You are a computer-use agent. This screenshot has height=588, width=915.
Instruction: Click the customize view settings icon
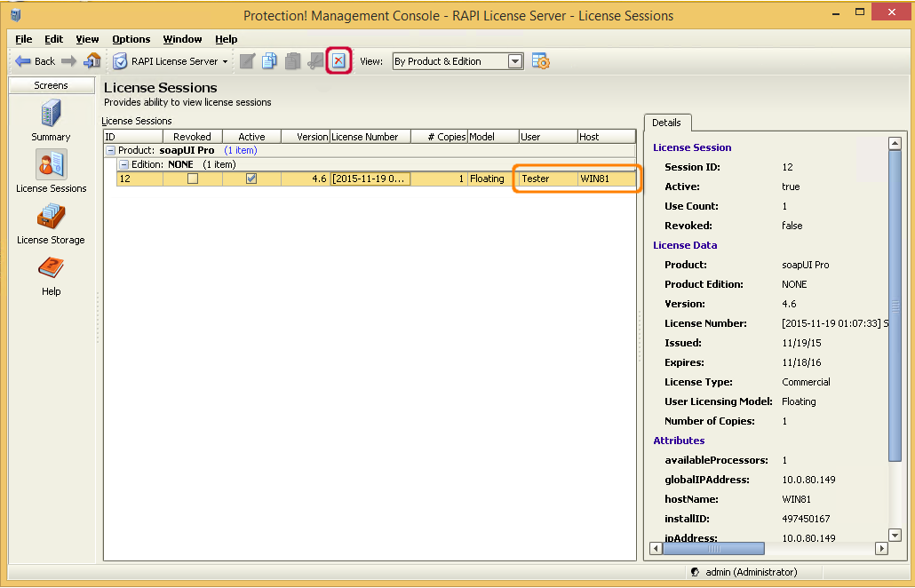(x=541, y=60)
